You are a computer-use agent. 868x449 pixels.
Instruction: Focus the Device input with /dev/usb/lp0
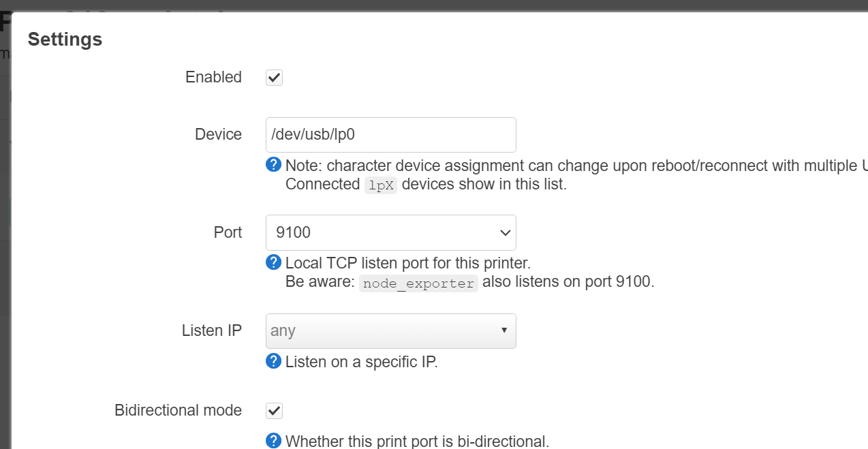(x=390, y=135)
